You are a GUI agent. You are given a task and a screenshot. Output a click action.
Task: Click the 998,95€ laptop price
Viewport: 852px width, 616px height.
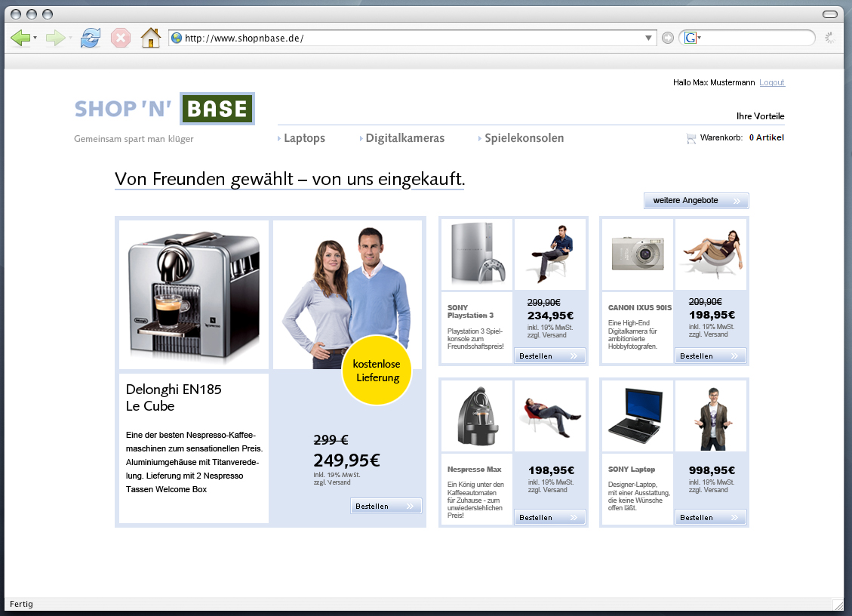(x=712, y=470)
